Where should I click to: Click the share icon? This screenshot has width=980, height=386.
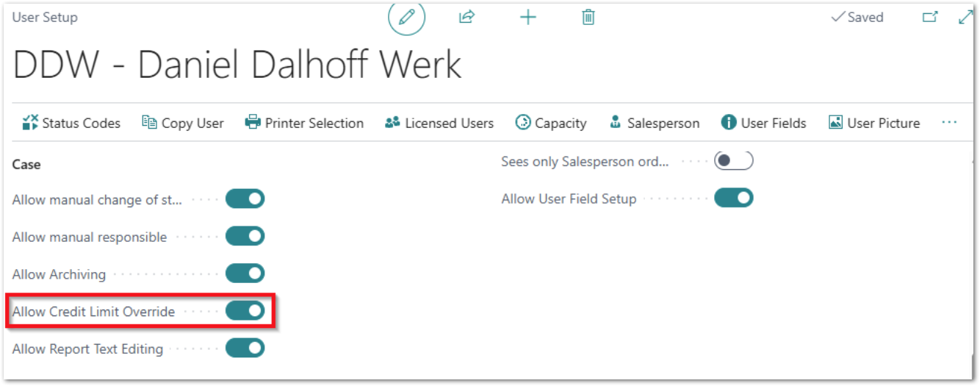(466, 18)
